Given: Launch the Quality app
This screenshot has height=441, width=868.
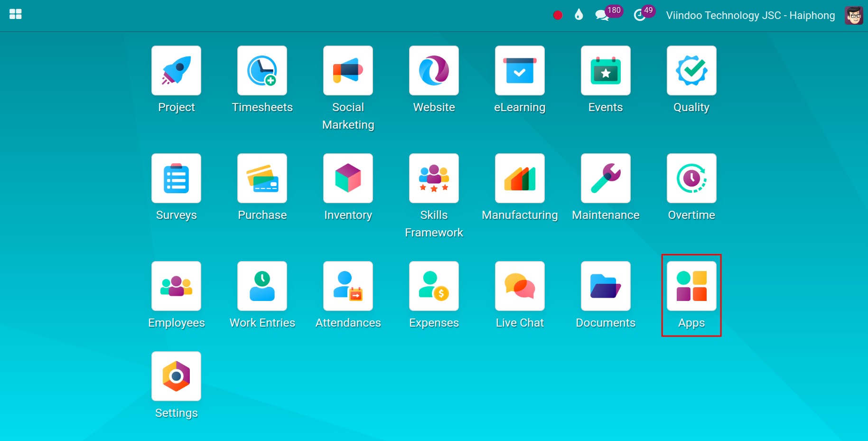Looking at the screenshot, I should [x=691, y=71].
